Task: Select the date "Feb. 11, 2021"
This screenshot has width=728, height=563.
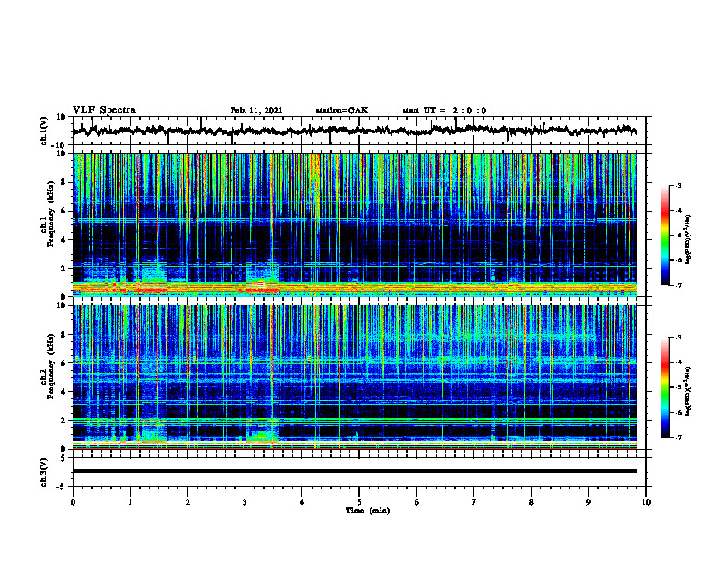Action: pos(256,110)
